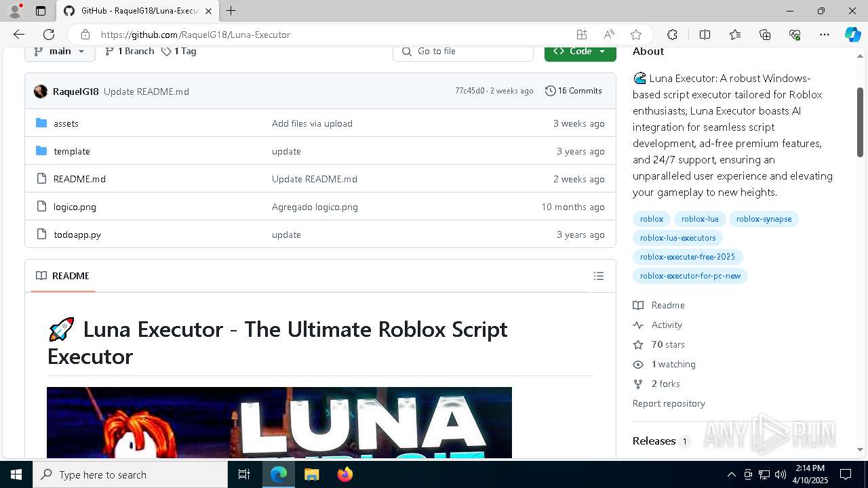The width and height of the screenshot is (868, 488).
Task: Click the Windows search box
Action: tap(130, 474)
